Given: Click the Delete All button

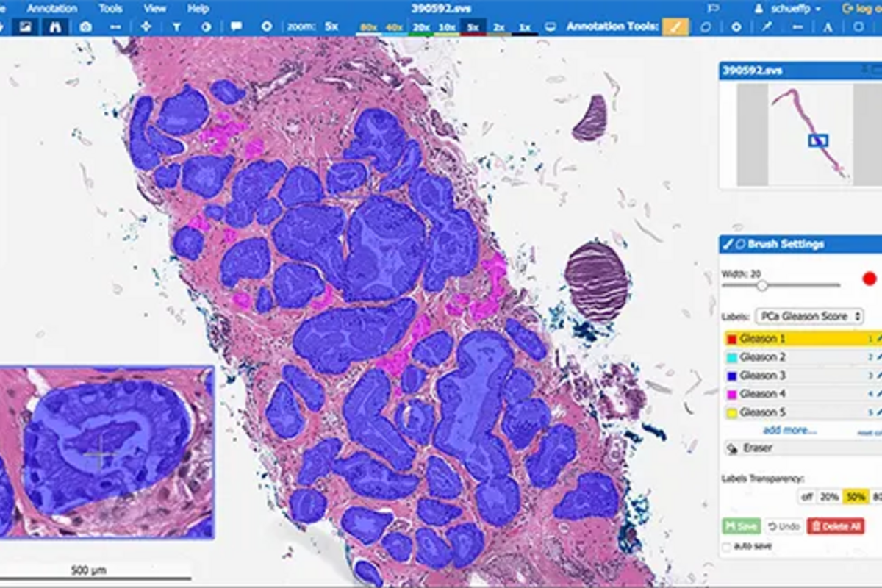Looking at the screenshot, I should (x=835, y=526).
